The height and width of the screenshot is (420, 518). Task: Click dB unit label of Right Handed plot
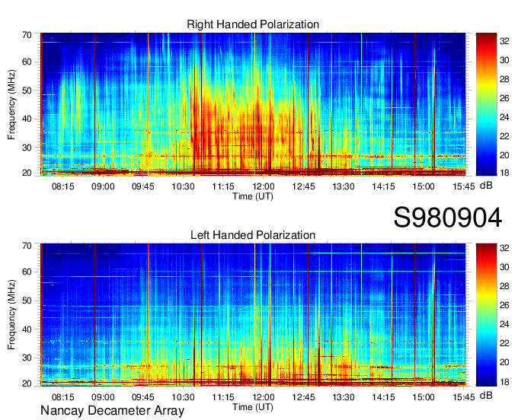click(486, 186)
